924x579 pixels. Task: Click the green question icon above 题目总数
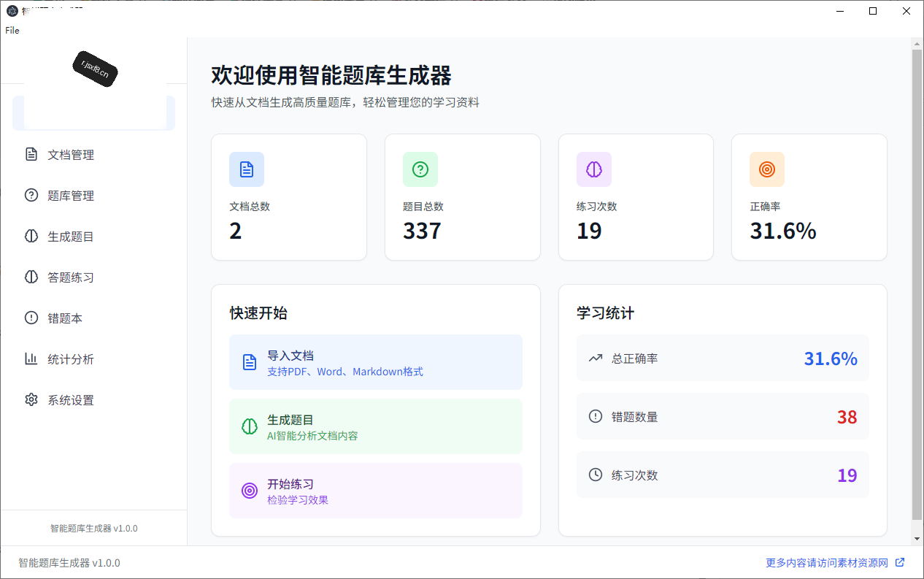[420, 169]
